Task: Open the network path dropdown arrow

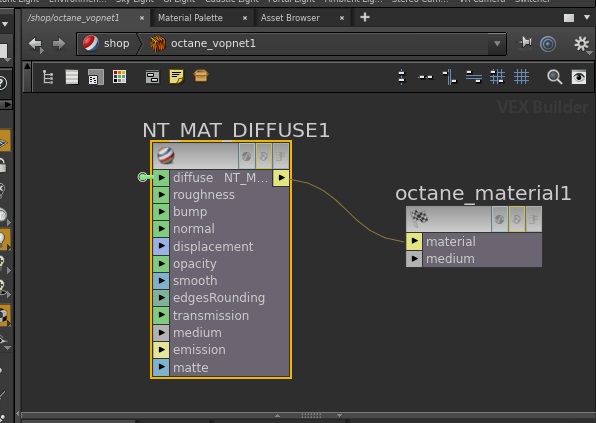Action: (x=497, y=44)
